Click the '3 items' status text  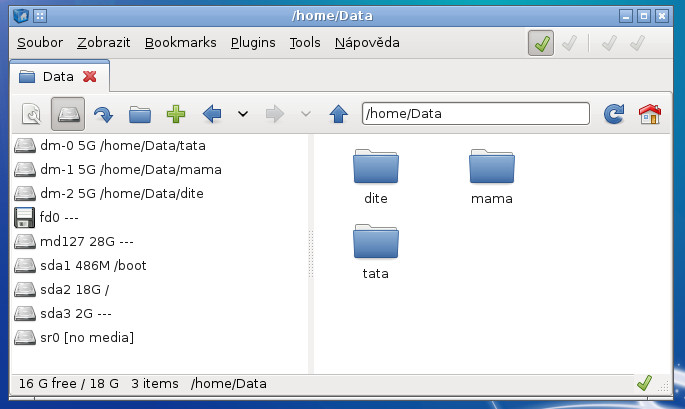pos(155,384)
